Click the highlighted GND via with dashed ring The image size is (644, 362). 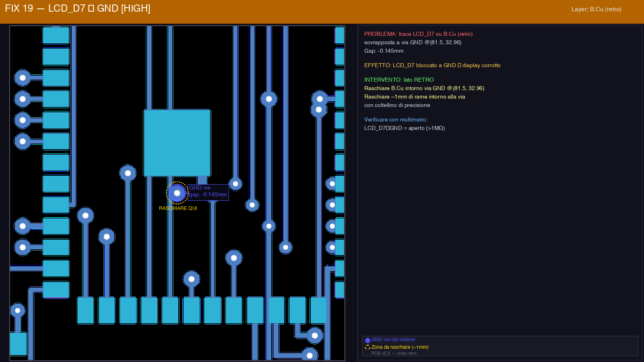click(177, 193)
